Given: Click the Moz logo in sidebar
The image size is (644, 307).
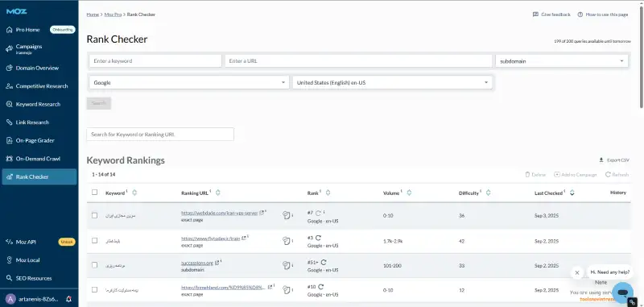Looking at the screenshot, I should tap(16, 11).
